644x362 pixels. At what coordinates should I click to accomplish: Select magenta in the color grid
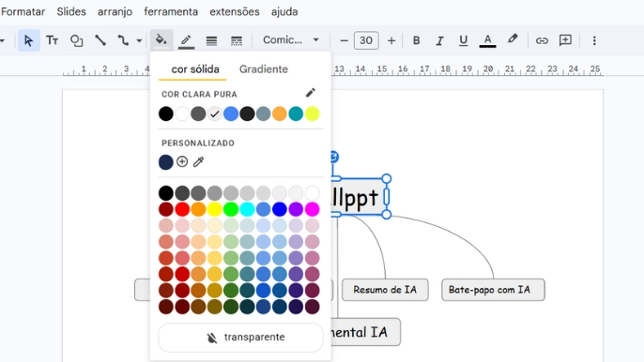coord(312,209)
